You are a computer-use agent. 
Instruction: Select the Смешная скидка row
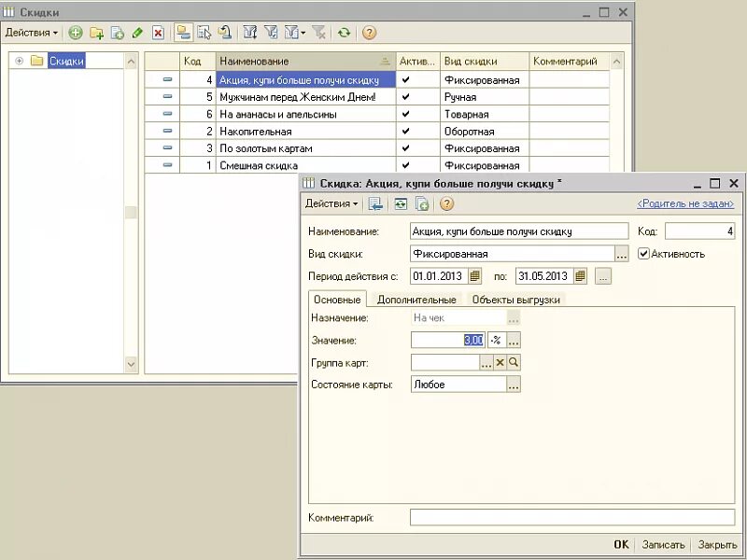tap(377, 165)
